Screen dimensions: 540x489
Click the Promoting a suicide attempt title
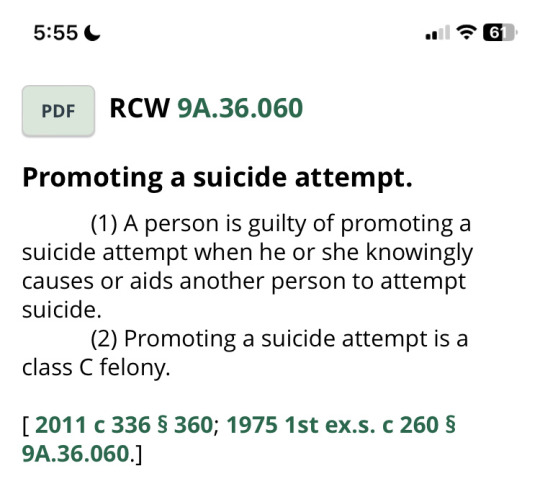click(217, 177)
